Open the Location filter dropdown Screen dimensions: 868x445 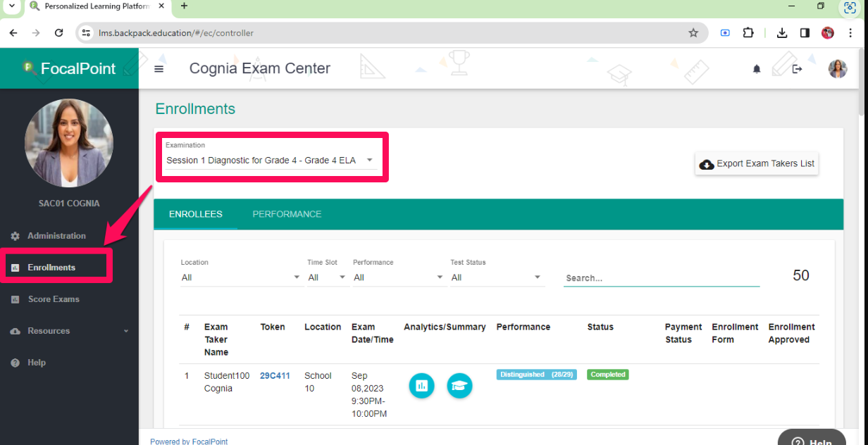[241, 277]
